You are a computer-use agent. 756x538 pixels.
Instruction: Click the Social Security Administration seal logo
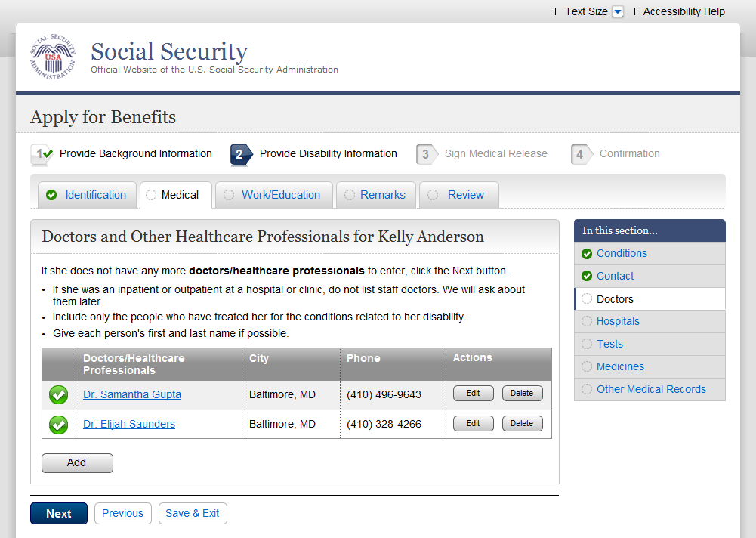click(x=53, y=57)
